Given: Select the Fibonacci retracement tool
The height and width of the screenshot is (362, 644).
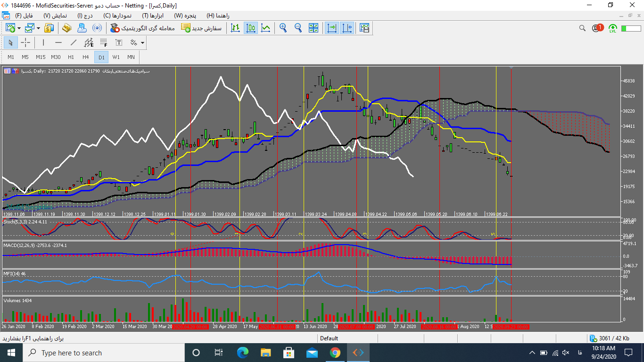Looking at the screenshot, I should click(x=104, y=43).
